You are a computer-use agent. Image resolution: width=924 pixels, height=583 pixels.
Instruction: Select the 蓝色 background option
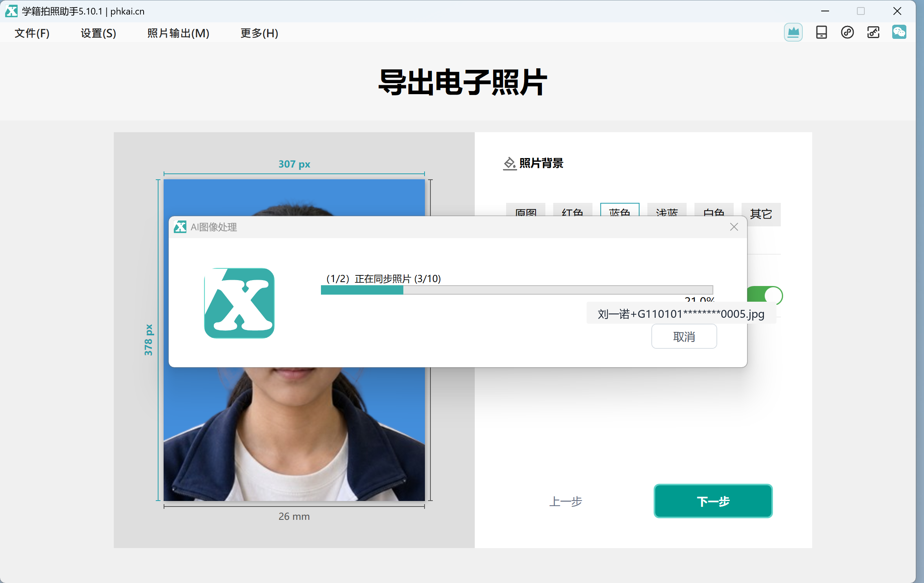click(x=620, y=210)
